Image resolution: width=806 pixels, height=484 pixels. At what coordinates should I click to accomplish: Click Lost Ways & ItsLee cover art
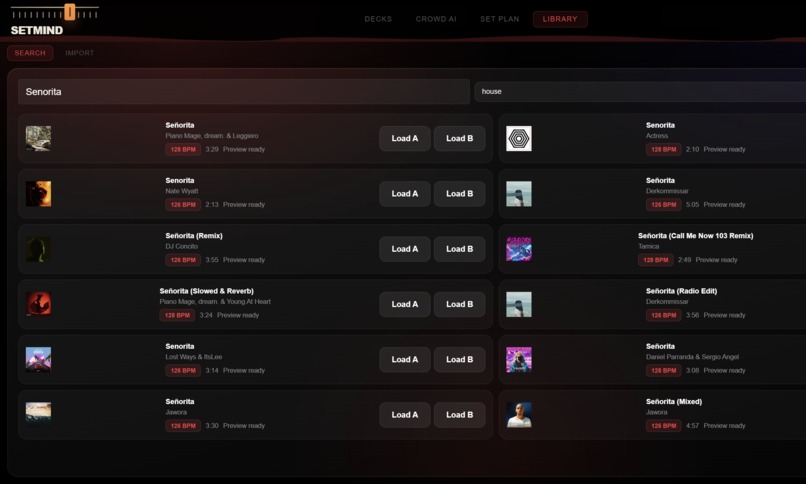tap(39, 360)
